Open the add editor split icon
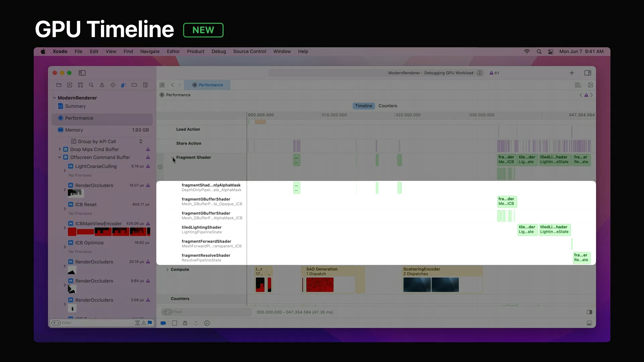 coord(590,85)
